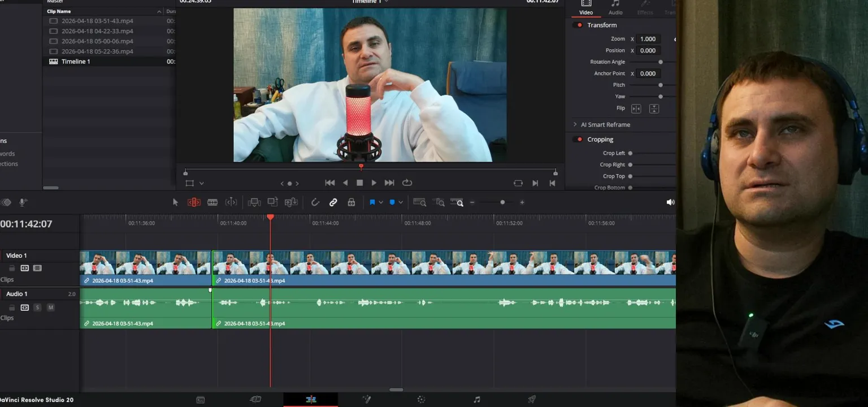Image resolution: width=868 pixels, height=407 pixels.
Task: Click the Insert Clip icon
Action: [254, 202]
